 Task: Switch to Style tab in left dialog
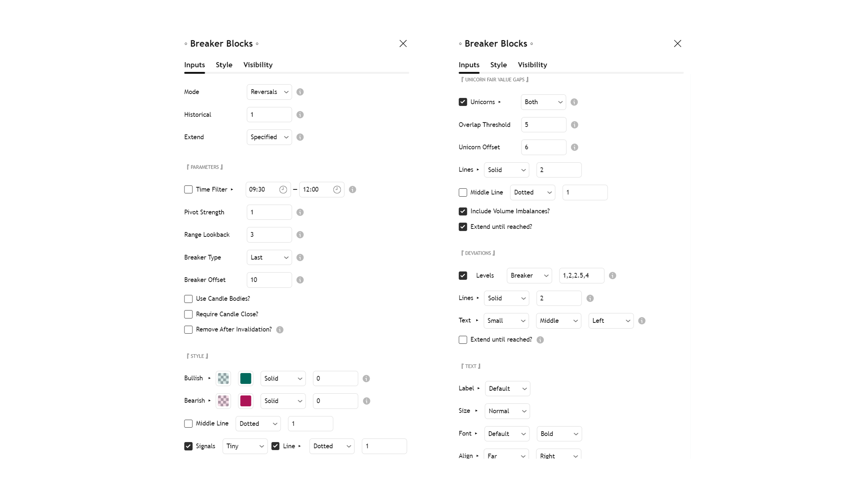pos(224,65)
